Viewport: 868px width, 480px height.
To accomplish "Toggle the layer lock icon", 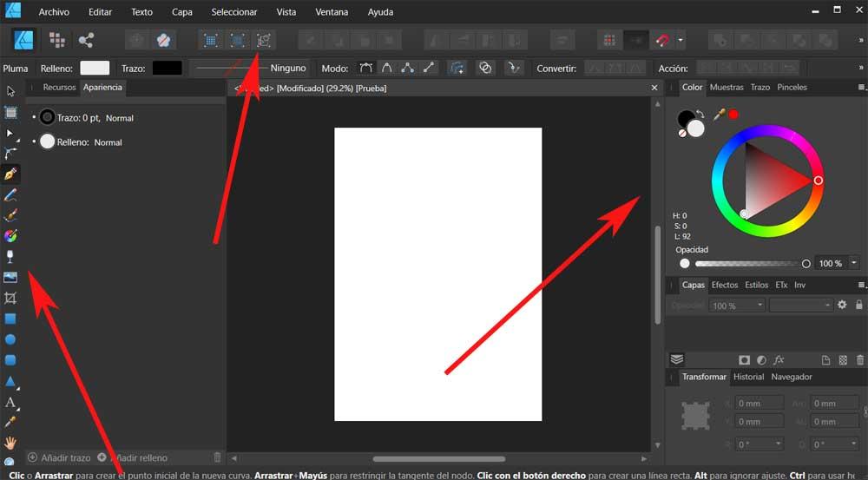I will (859, 305).
